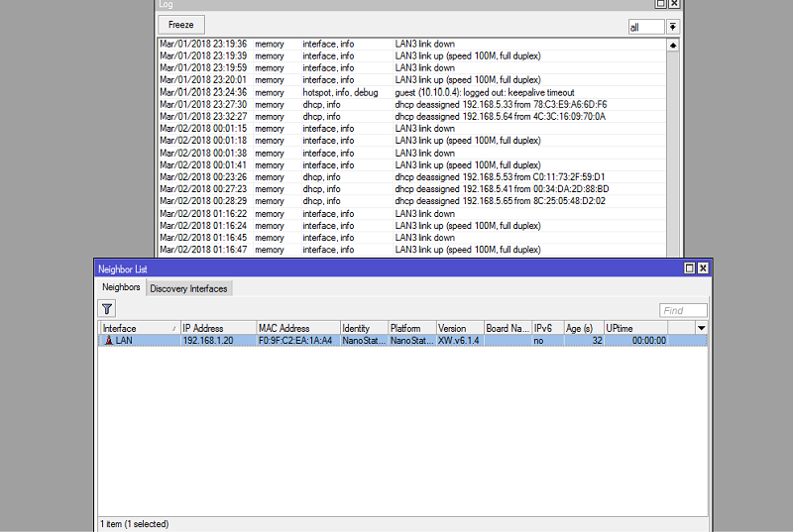This screenshot has width=793, height=532.
Task: Click the Age (s) column header
Action: click(582, 328)
